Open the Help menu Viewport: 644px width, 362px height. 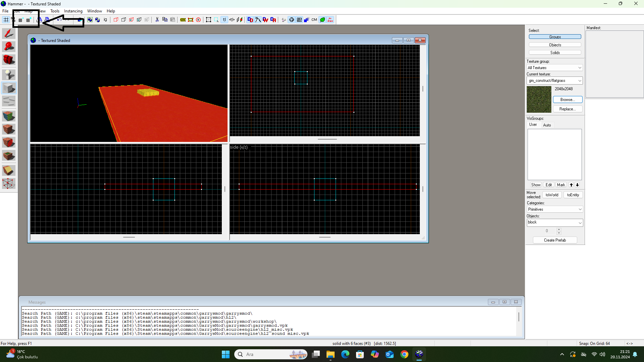click(111, 11)
